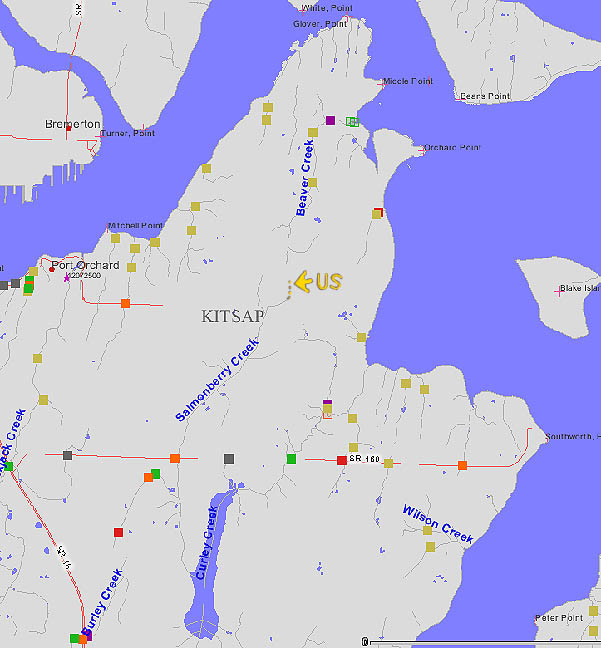This screenshot has width=601, height=648.
Task: Click the green outlined grid marker
Action: click(x=352, y=122)
